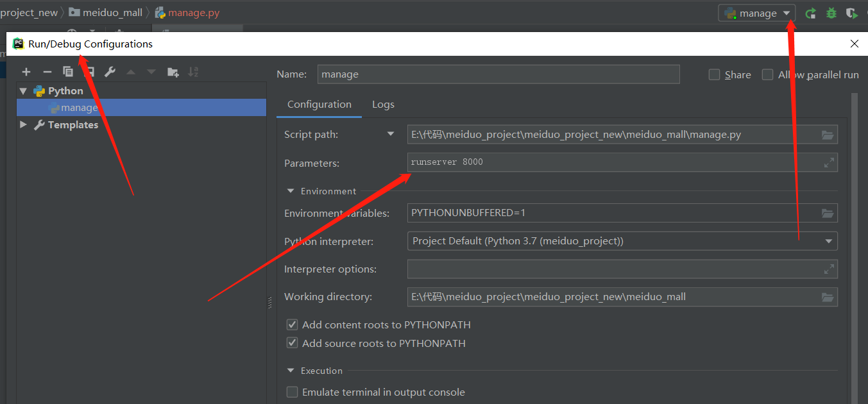
Task: Select the Templates tree item
Action: (72, 124)
